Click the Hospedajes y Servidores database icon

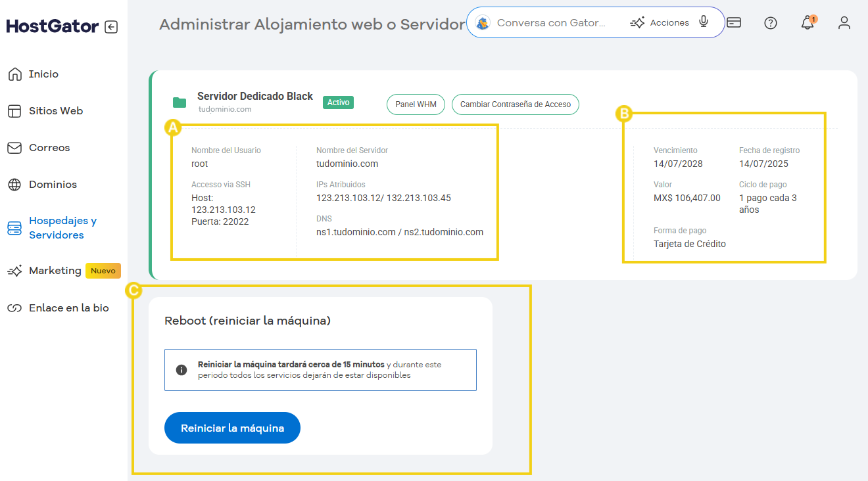(14, 228)
